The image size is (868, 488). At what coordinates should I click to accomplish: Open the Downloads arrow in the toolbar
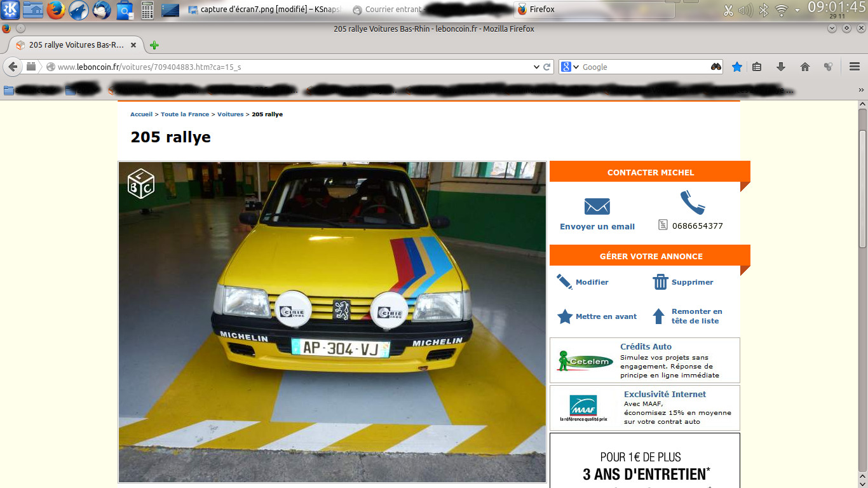coord(781,67)
